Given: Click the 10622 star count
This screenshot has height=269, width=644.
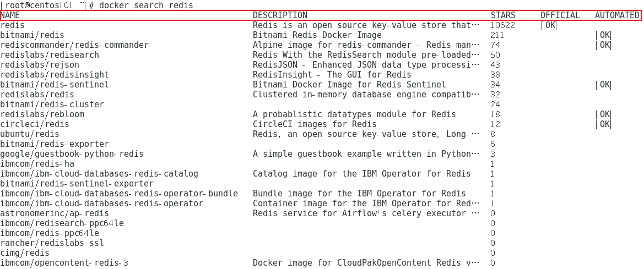Looking at the screenshot, I should point(503,25).
